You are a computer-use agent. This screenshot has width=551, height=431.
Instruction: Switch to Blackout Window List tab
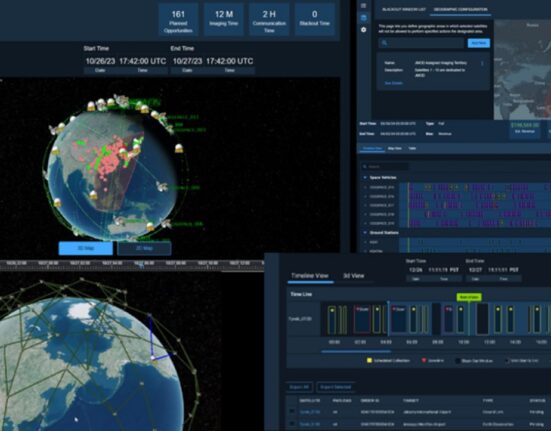pos(403,9)
